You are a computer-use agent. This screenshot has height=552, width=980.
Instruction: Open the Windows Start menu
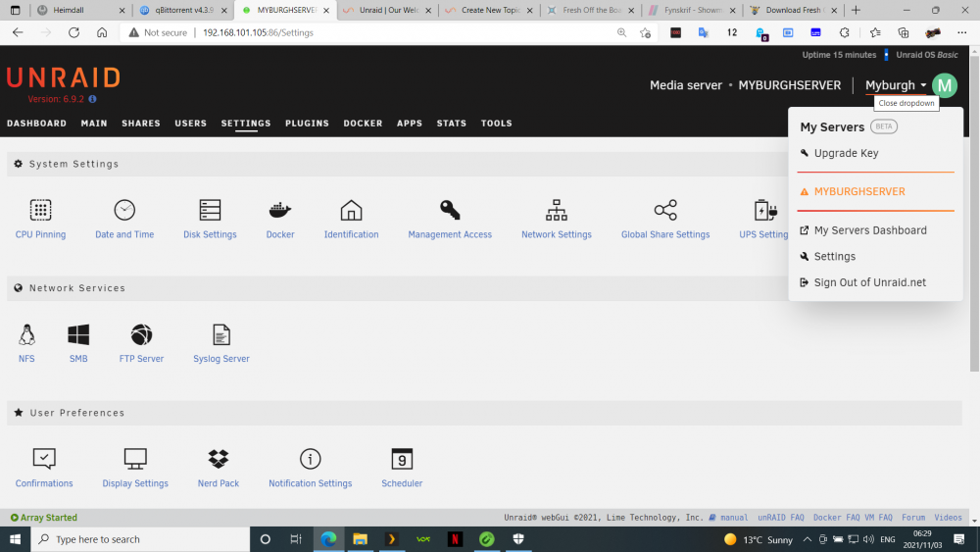(x=15, y=539)
